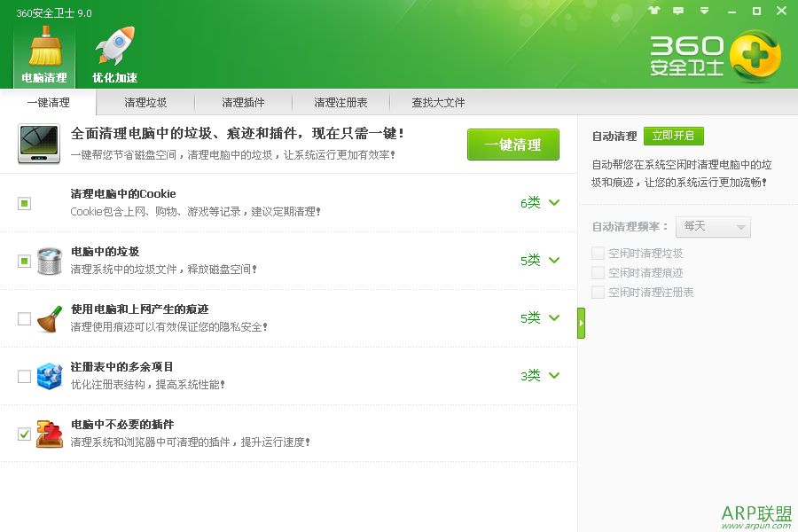Screen dimensions: 798x532
Task: Expand the 注册表 row 3类 chevron
Action: [554, 375]
